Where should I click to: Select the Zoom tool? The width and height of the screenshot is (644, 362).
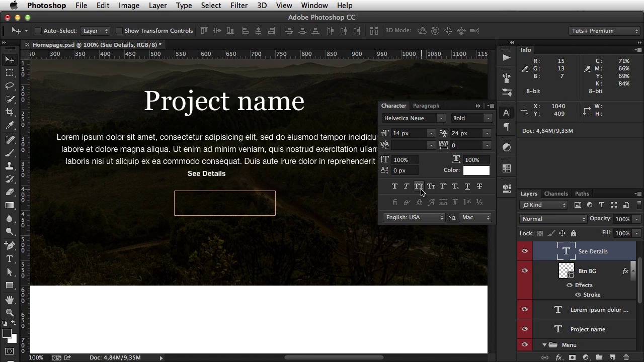tap(10, 313)
